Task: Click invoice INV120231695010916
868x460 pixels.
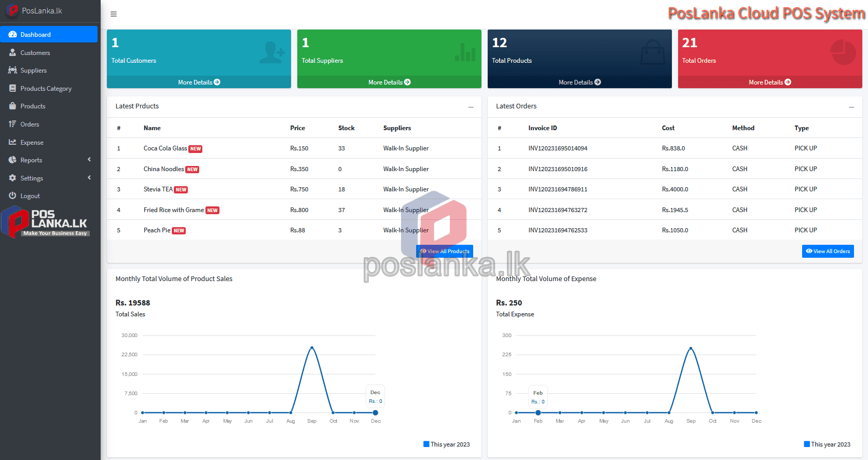Action: click(x=558, y=169)
